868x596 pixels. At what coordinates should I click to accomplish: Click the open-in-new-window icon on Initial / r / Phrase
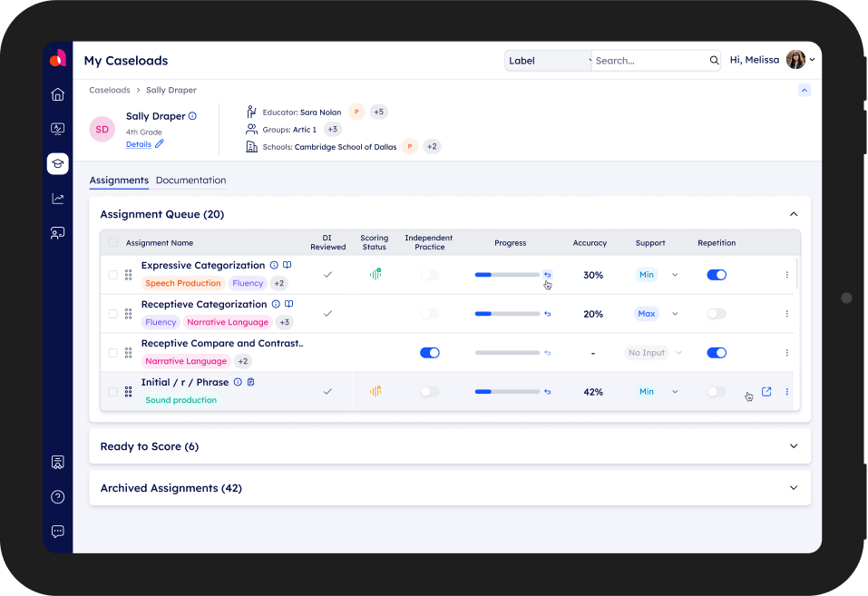click(x=766, y=392)
